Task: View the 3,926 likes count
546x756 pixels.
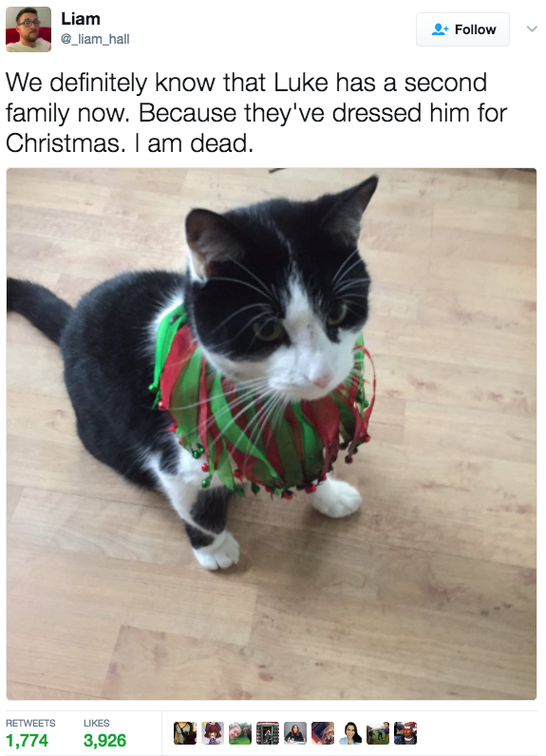Action: [104, 740]
